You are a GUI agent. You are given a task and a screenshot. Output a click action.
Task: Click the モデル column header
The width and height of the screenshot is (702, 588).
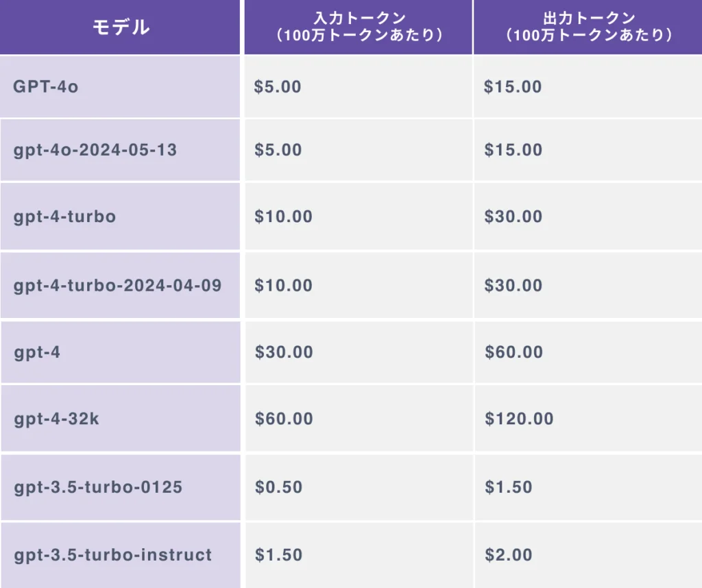click(120, 27)
